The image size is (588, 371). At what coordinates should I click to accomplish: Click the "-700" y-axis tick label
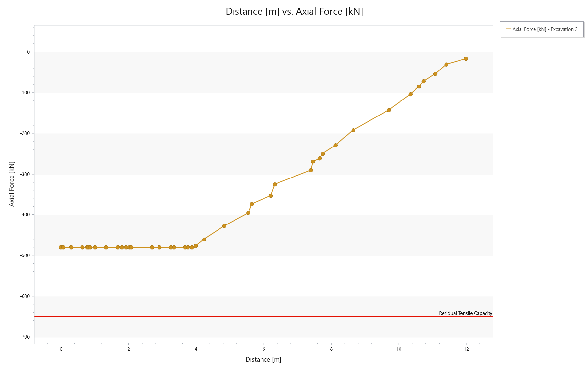click(25, 337)
